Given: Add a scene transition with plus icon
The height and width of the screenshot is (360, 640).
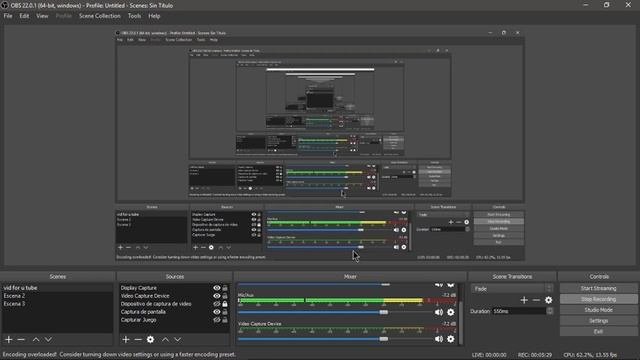Looking at the screenshot, I should tap(524, 300).
